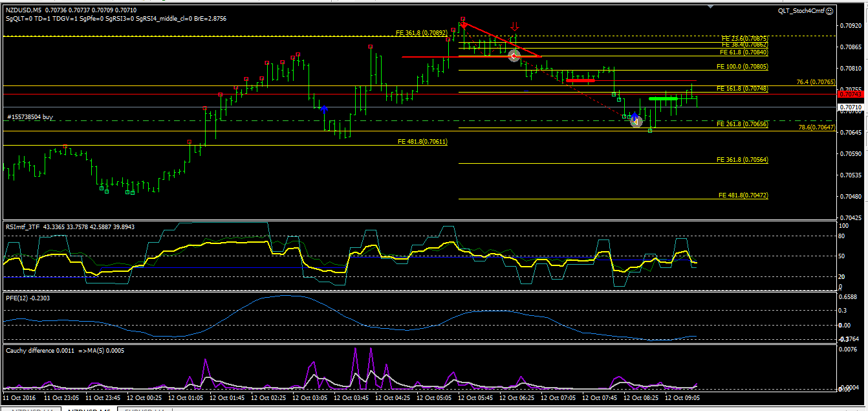Select the FE 100.0 (0.70805) level label

point(743,67)
